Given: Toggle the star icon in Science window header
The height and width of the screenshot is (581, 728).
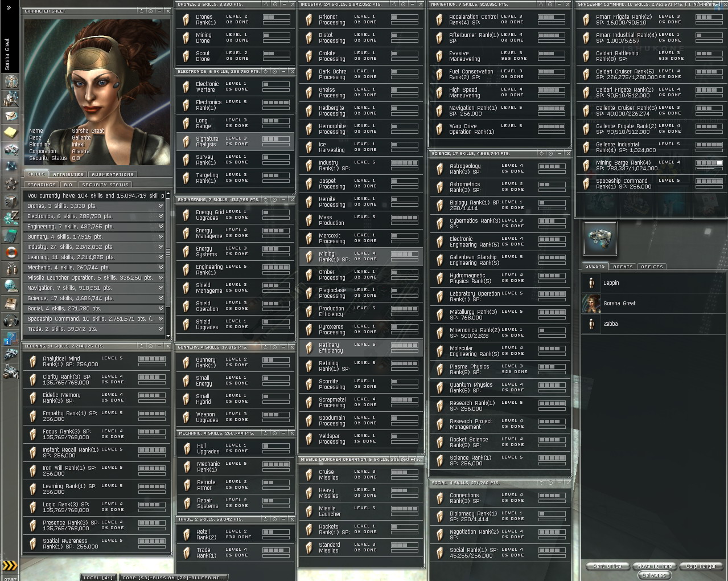Looking at the screenshot, I should [x=540, y=154].
